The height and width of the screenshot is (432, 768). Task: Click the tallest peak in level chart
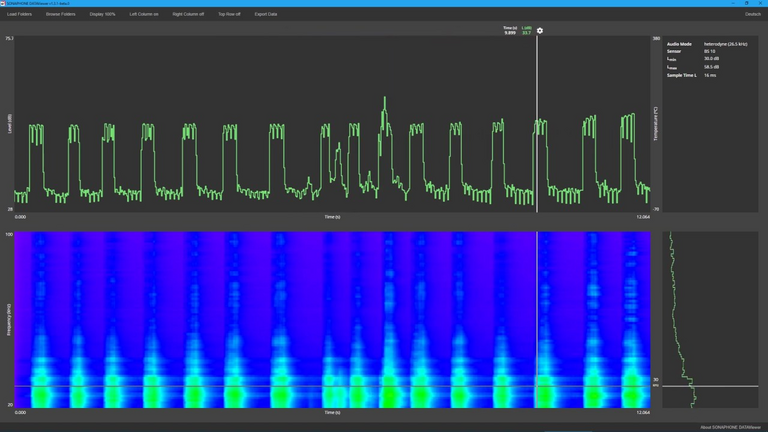tap(384, 100)
